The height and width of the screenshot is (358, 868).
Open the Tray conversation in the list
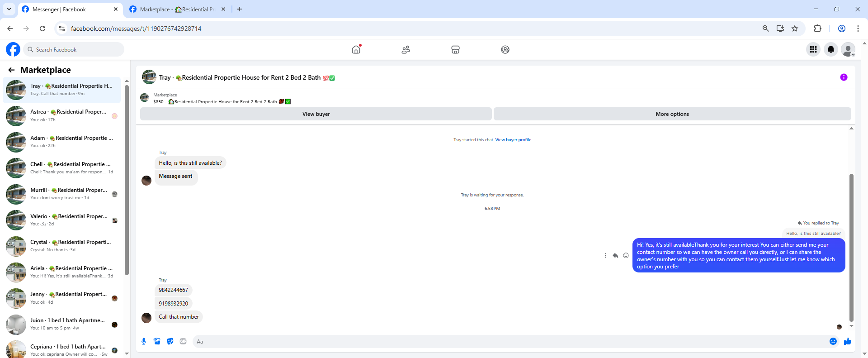(62, 90)
